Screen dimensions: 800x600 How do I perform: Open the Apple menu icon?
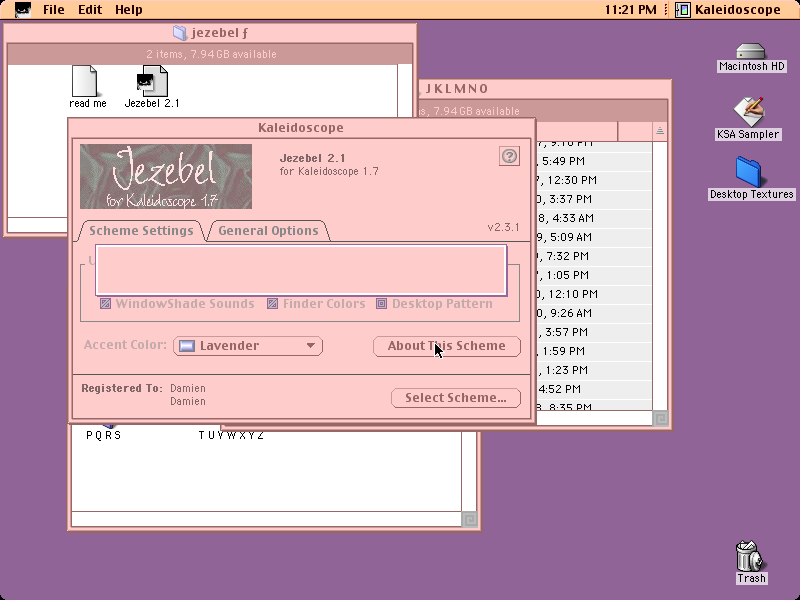tap(22, 10)
